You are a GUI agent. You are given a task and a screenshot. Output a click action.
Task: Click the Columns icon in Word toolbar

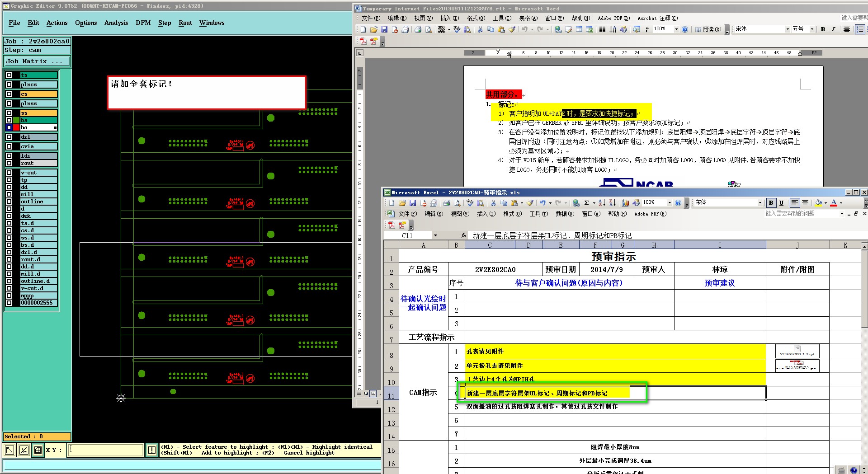602,29
